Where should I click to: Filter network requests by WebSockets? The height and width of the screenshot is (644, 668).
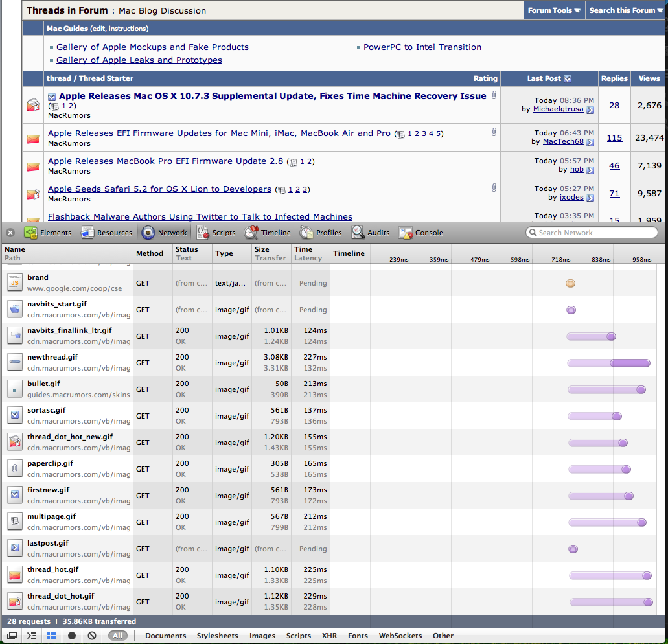400,636
